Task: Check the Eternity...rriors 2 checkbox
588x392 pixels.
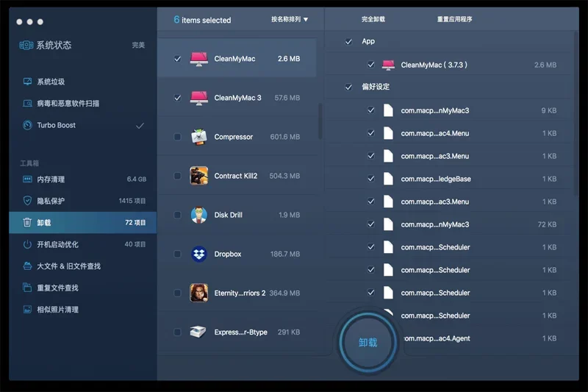Action: [x=177, y=293]
